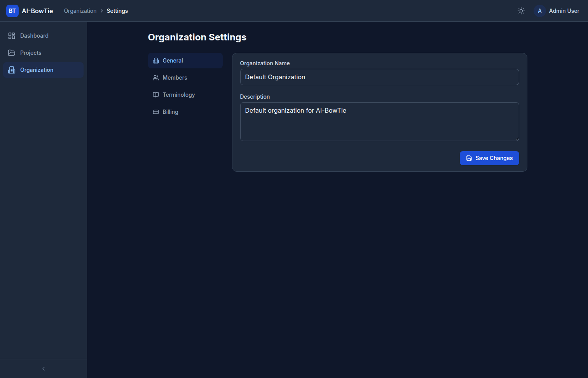Screen dimensions: 588x378
Task: Grab the Description textarea resize handle
Action: click(517, 139)
